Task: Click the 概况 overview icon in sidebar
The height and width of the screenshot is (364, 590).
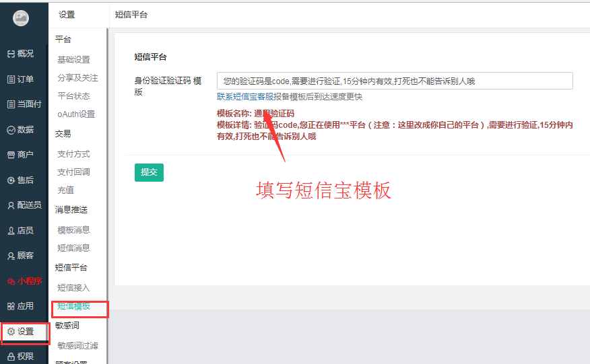Action: [11, 54]
